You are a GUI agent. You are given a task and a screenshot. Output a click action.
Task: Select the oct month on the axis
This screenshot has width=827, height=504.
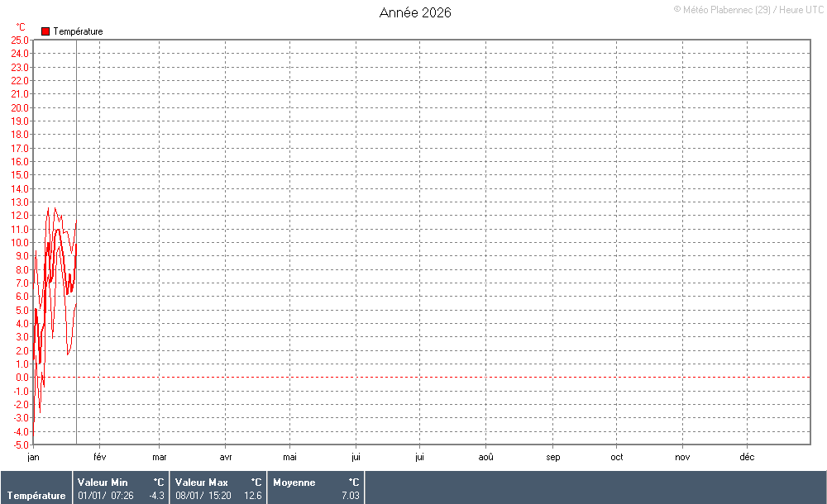(x=617, y=456)
